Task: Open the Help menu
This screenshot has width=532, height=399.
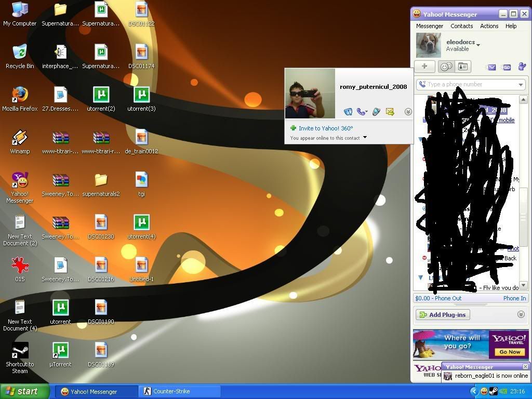Action: [511, 26]
